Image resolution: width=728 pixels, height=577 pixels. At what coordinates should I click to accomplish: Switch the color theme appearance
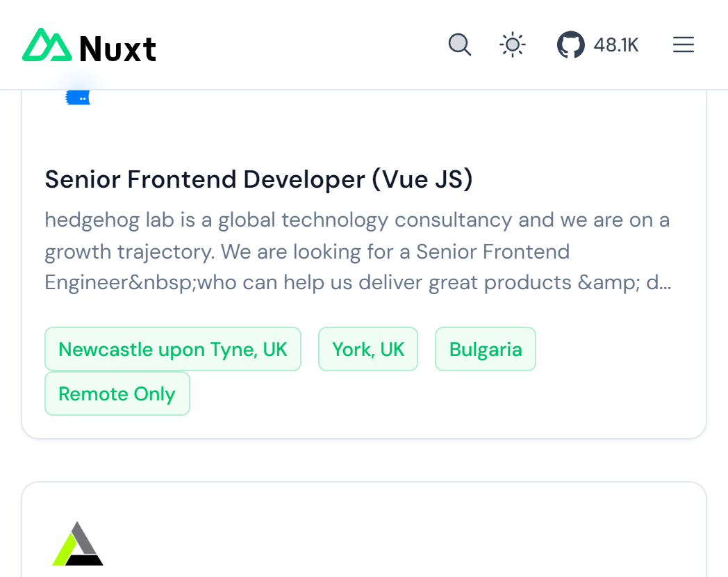[512, 44]
